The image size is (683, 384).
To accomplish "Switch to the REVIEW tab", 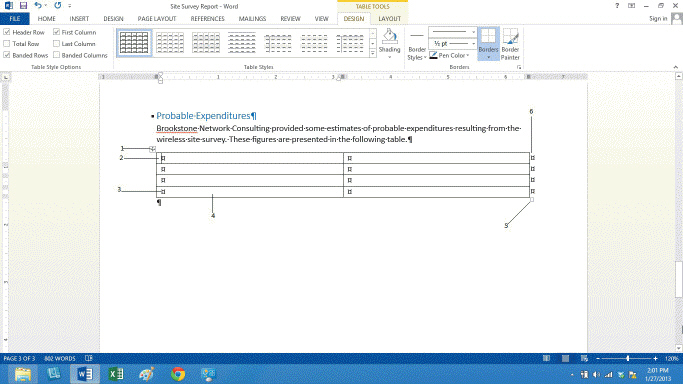I will [290, 19].
